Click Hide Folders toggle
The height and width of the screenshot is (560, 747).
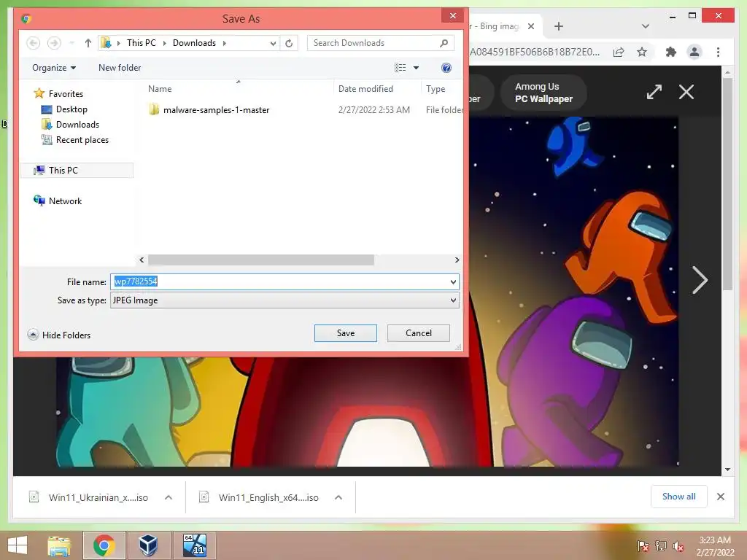(59, 335)
